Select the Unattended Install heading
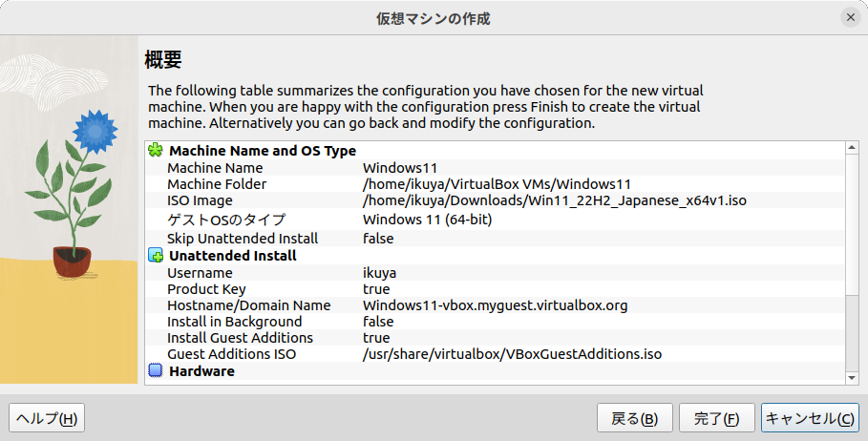 coord(232,255)
